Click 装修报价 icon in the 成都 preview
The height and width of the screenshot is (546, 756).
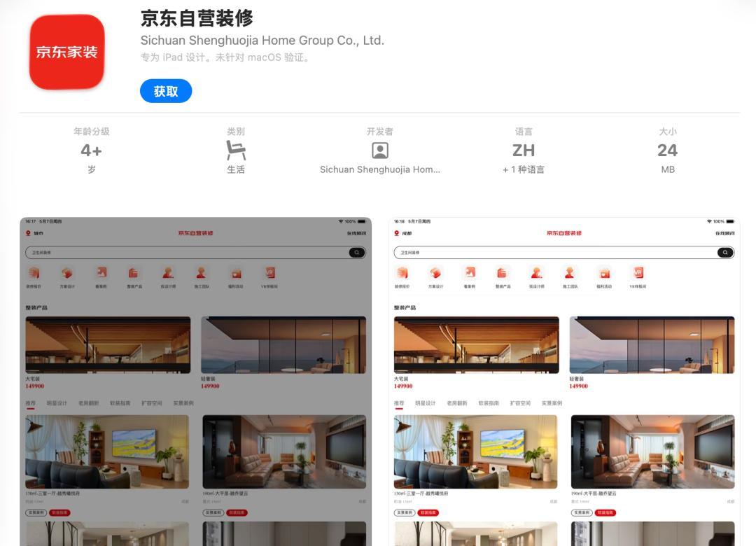pyautogui.click(x=402, y=273)
